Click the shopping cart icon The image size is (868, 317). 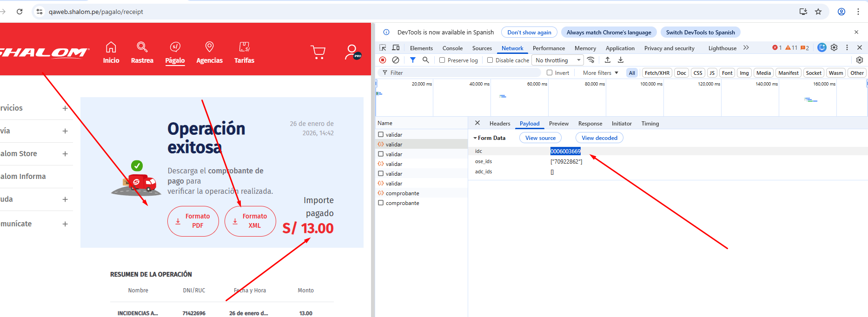coord(318,52)
